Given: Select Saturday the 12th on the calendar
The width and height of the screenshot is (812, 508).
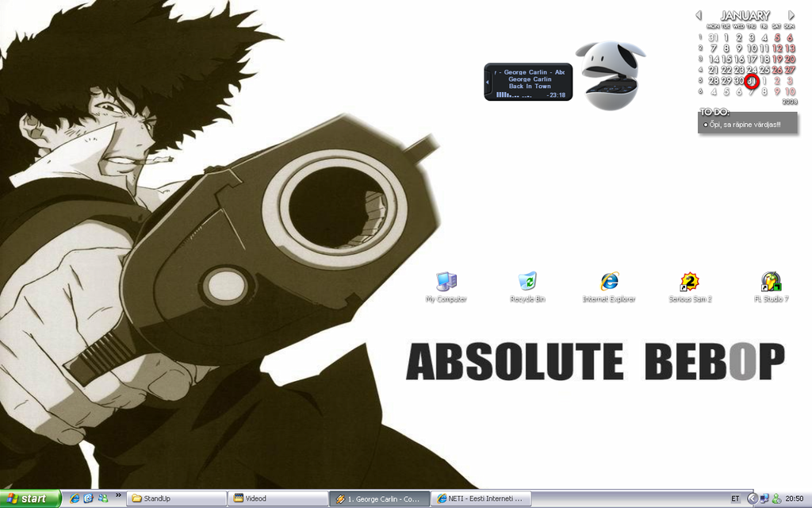Looking at the screenshot, I should 777,48.
